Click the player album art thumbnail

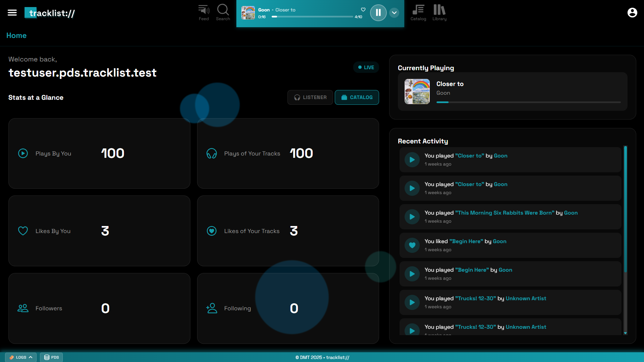coord(248,13)
